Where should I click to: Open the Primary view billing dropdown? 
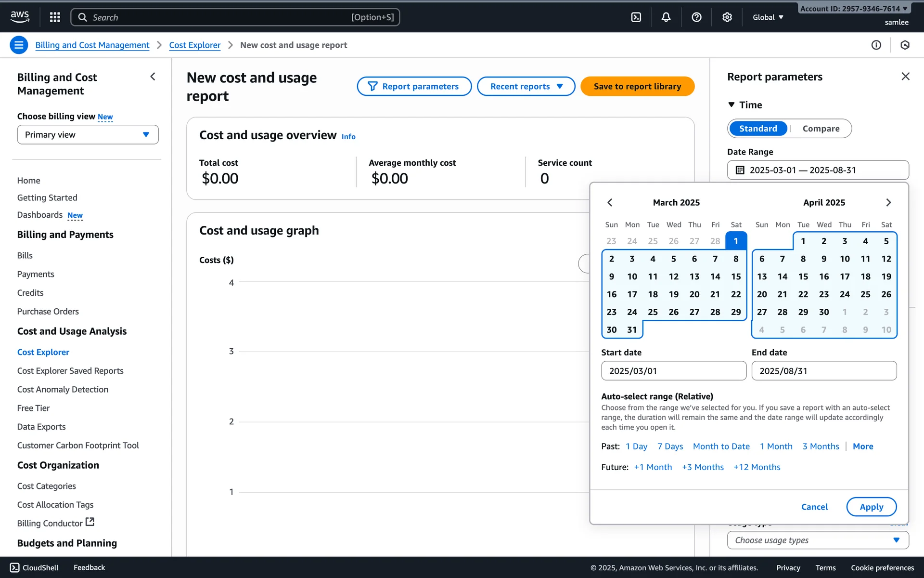tap(88, 135)
